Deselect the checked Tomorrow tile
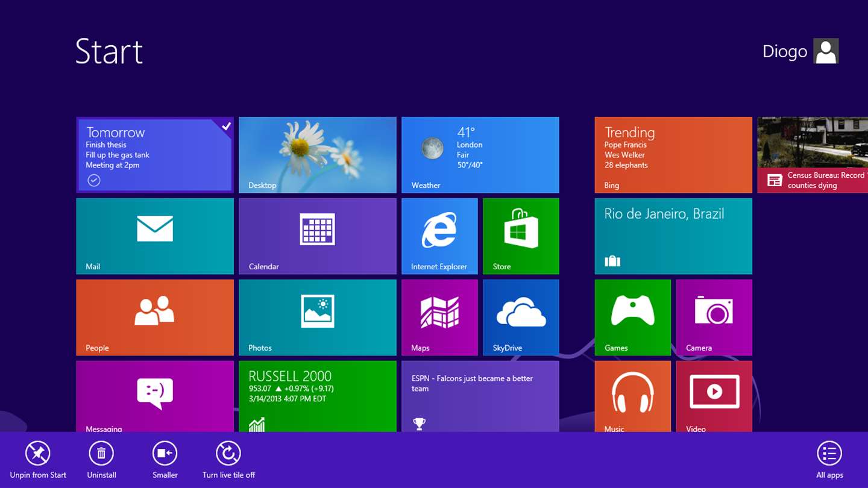 pos(155,155)
